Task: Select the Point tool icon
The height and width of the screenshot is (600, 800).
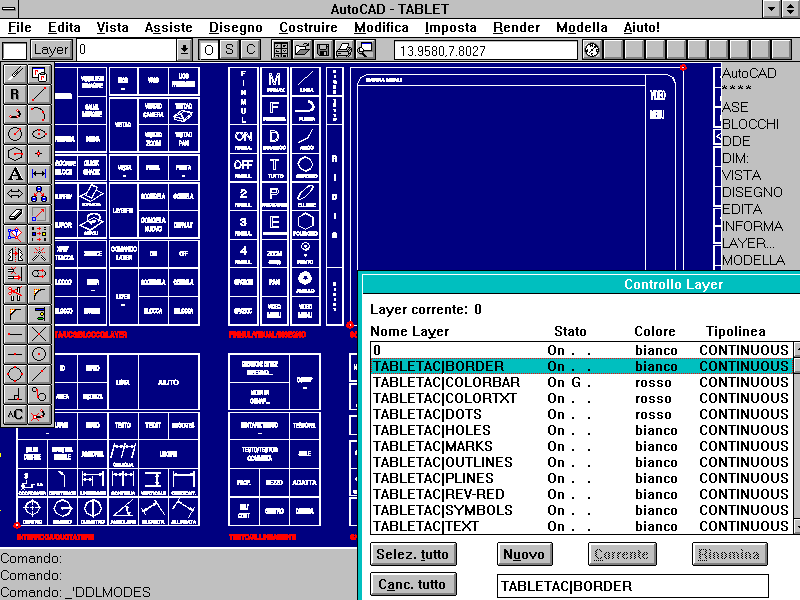Action: [x=39, y=154]
